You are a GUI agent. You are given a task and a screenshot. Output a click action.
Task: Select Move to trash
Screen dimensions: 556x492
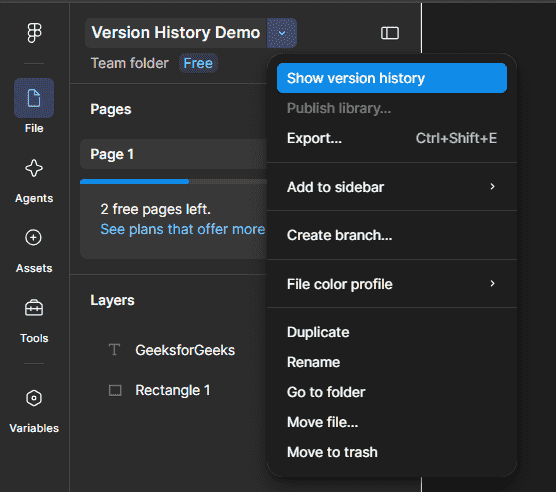392,452
